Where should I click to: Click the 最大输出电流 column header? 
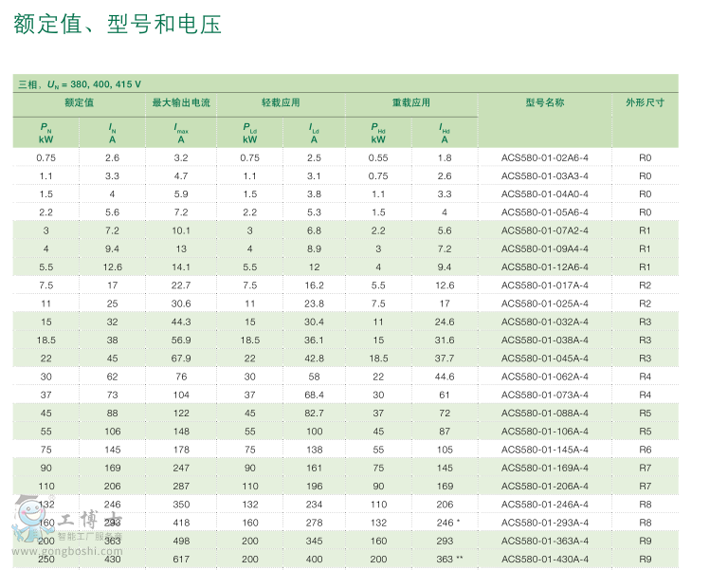[181, 102]
